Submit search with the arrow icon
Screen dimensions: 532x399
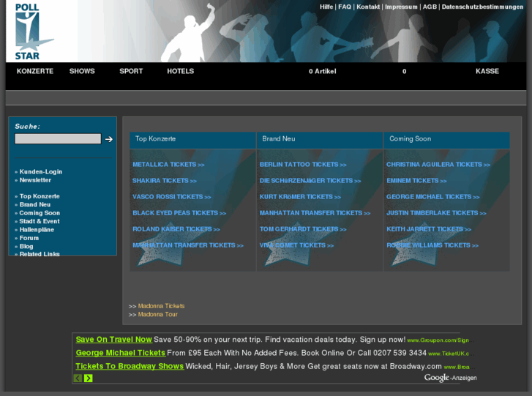tap(109, 139)
